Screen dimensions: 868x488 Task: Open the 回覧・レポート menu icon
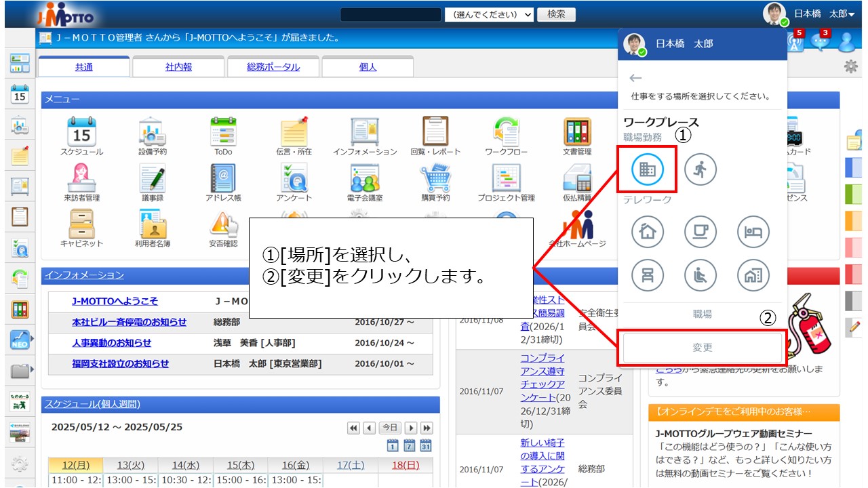tap(435, 131)
